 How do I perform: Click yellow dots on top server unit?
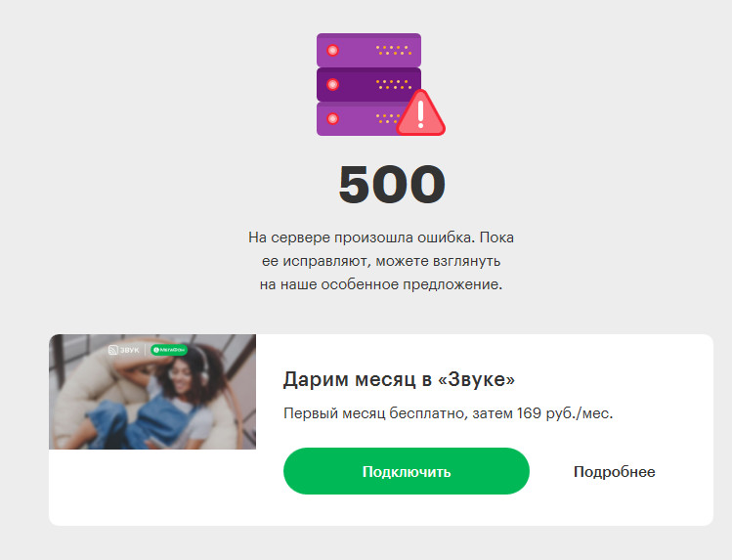tap(394, 51)
